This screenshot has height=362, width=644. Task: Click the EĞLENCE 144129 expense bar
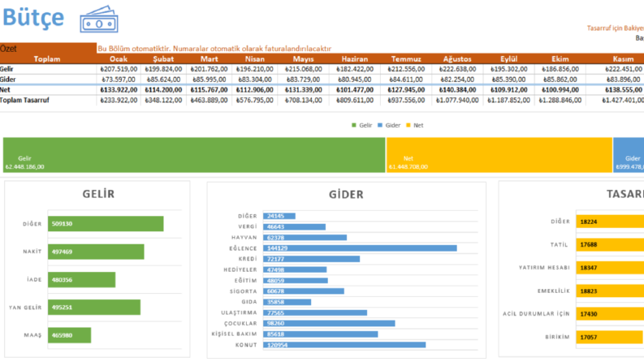point(361,248)
